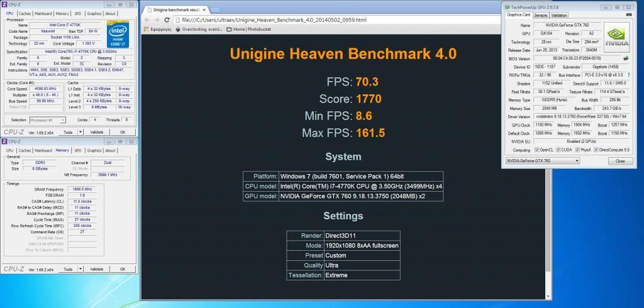Switch to Memory tab in top CPU-Z window
The width and height of the screenshot is (644, 308).
tap(62, 13)
